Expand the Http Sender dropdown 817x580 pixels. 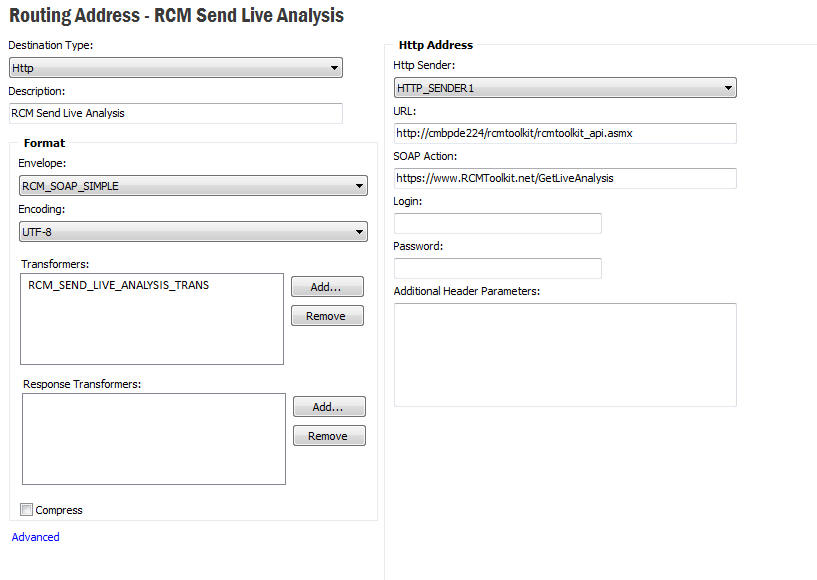565,88
